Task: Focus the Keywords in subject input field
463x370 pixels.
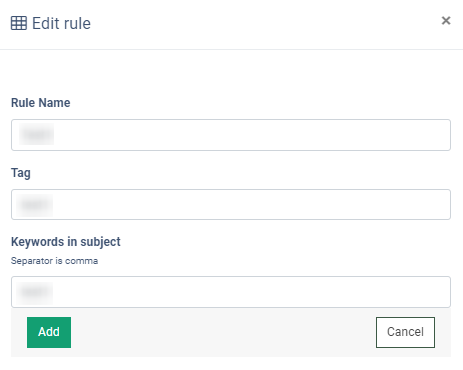Action: pyautogui.click(x=231, y=292)
